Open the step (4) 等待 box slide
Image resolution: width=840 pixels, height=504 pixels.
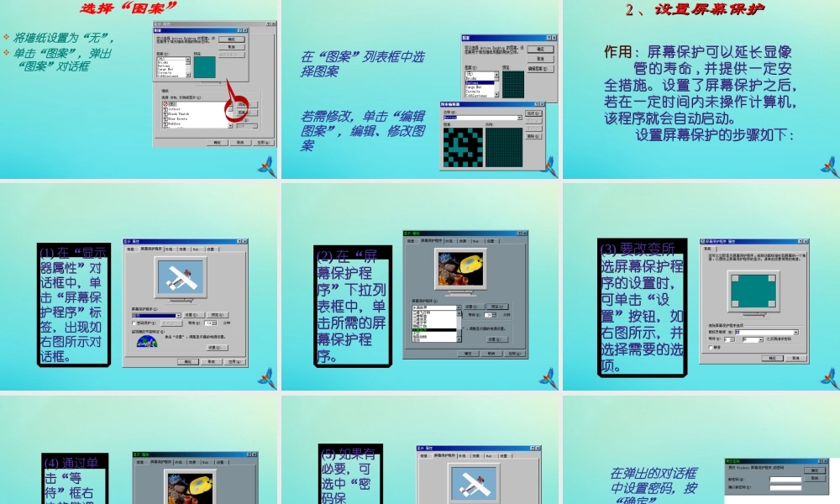coord(139,450)
